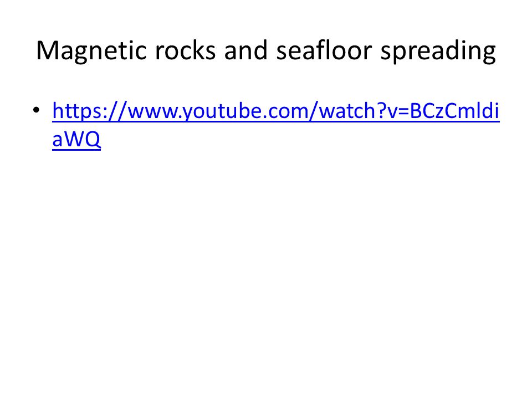
Task: Select the bullet point before the link
Action: point(37,110)
